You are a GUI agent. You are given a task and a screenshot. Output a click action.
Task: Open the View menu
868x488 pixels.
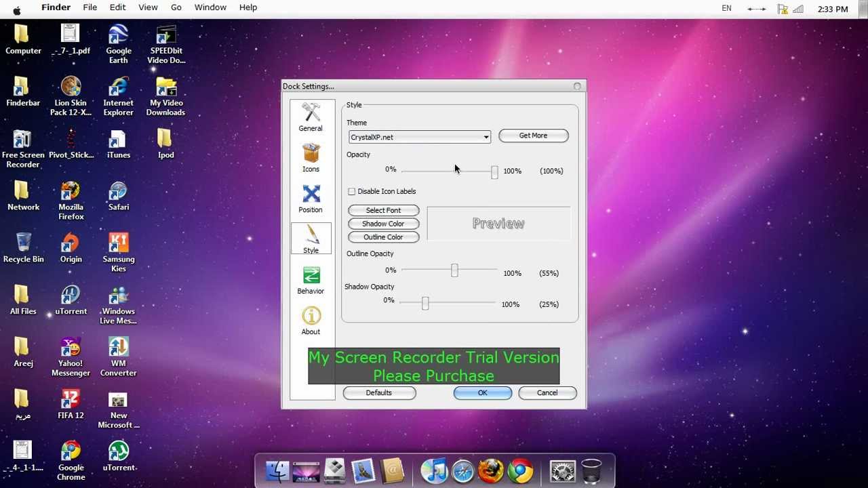click(148, 7)
